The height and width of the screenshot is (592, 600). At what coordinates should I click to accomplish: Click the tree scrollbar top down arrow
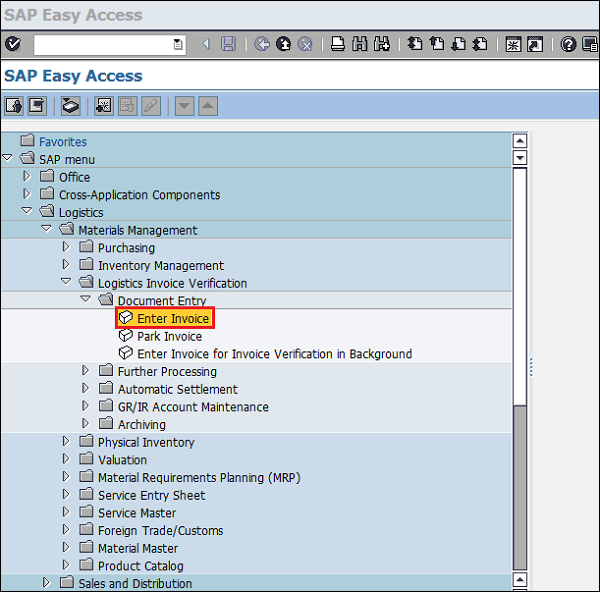[520, 158]
